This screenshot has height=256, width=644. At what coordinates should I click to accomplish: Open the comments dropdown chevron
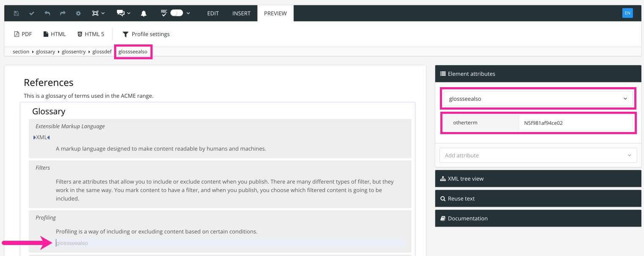pyautogui.click(x=129, y=13)
